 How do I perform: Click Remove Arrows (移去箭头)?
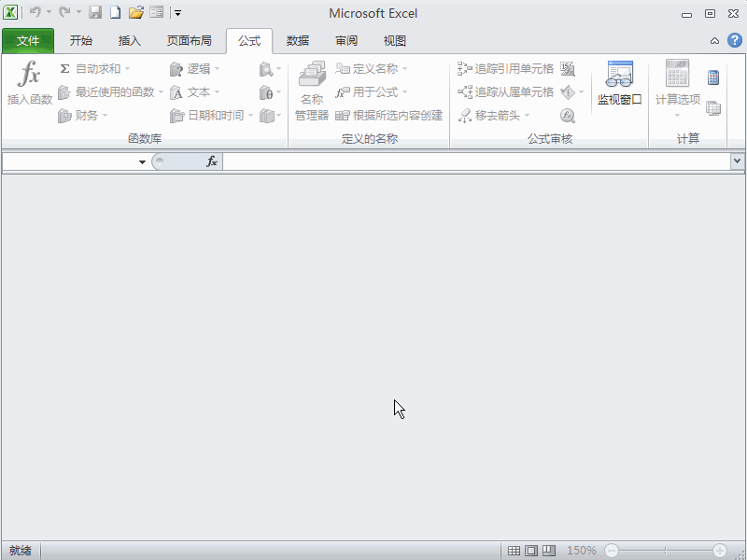point(493,115)
